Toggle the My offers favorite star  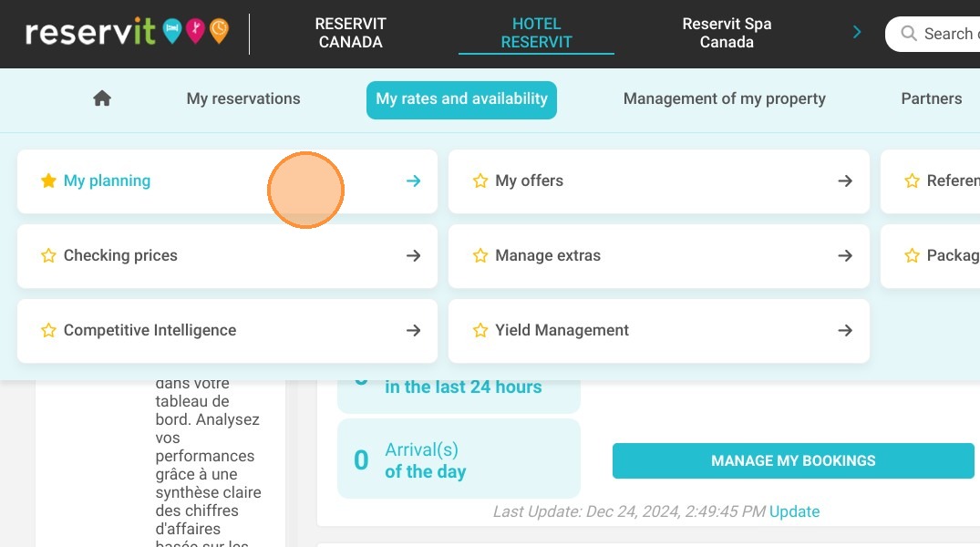(x=480, y=181)
